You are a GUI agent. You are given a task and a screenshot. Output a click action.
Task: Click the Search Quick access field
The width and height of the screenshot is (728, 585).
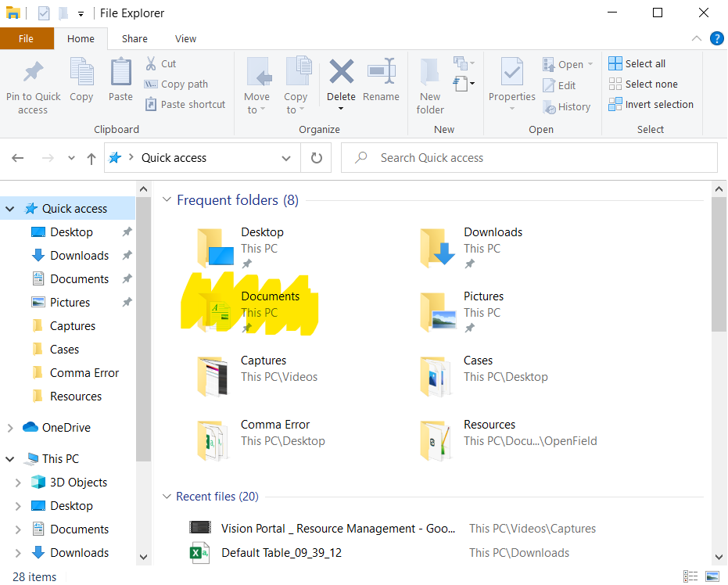529,158
